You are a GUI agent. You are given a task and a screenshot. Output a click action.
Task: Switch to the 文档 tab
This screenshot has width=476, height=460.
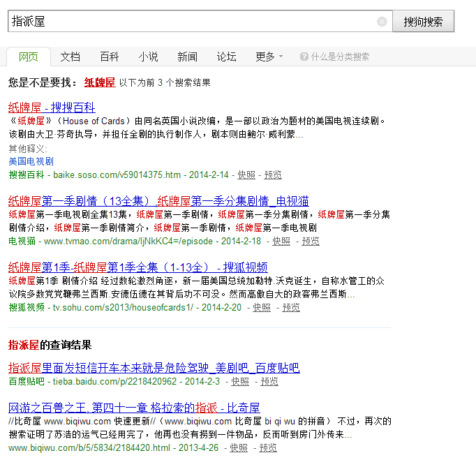(x=70, y=57)
